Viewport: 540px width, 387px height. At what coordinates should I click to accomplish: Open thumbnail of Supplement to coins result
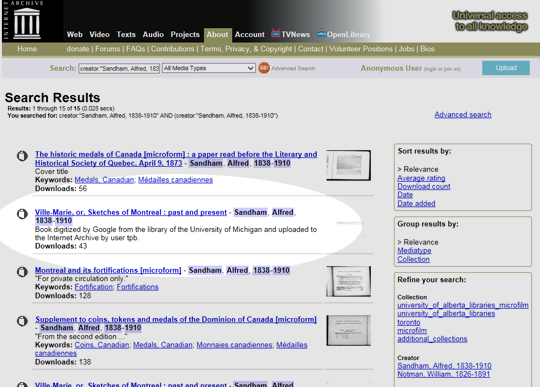click(x=349, y=331)
